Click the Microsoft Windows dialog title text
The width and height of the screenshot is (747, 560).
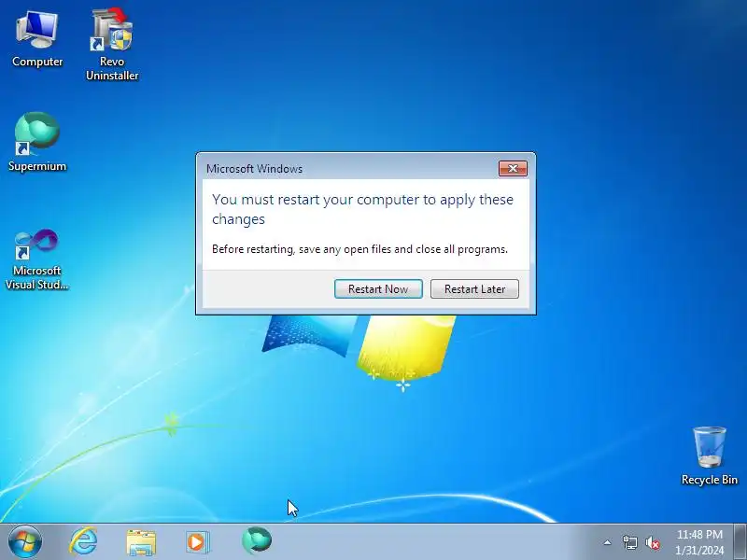pos(254,169)
